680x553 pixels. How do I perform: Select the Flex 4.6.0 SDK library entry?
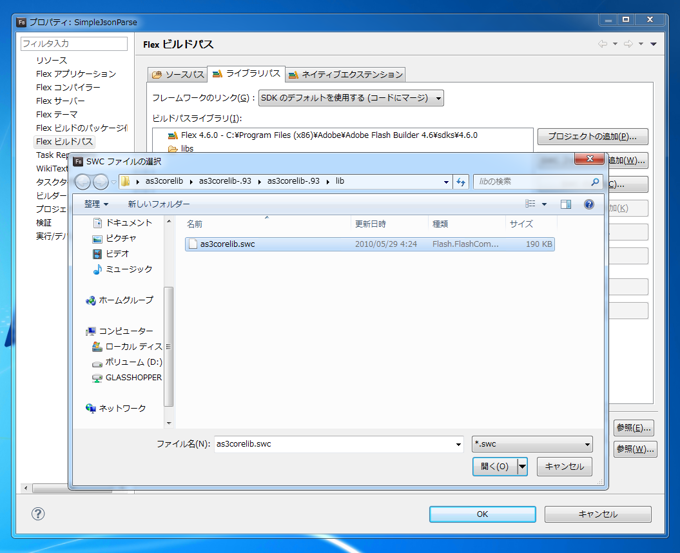click(323, 135)
